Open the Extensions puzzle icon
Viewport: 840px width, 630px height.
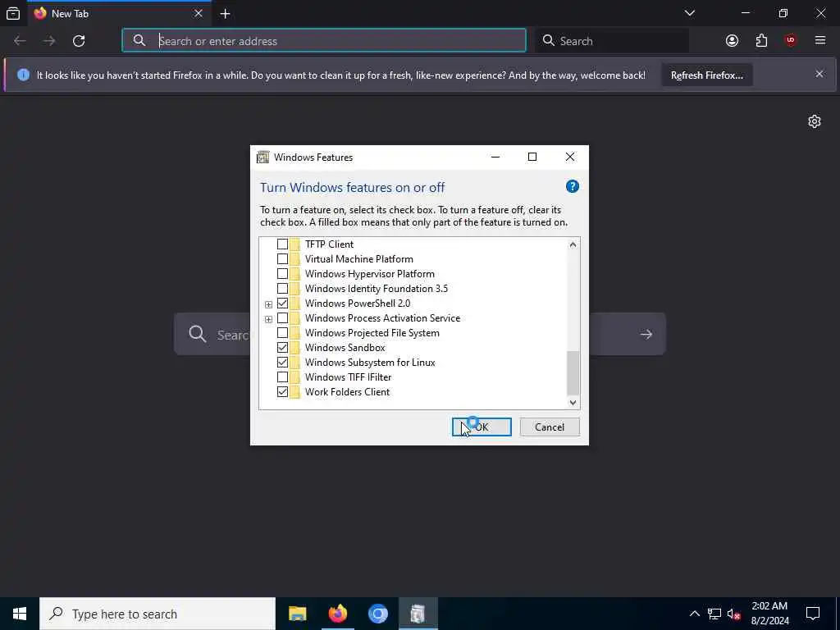[x=761, y=41]
